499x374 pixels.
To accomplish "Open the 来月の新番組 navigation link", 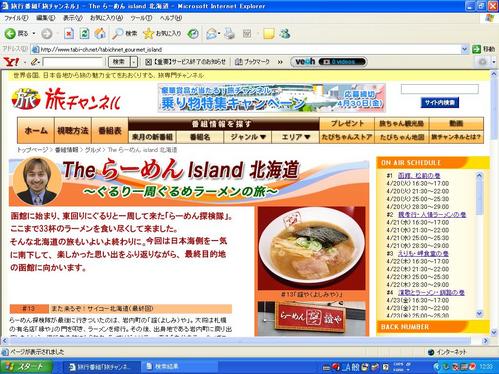I will pyautogui.click(x=152, y=137).
